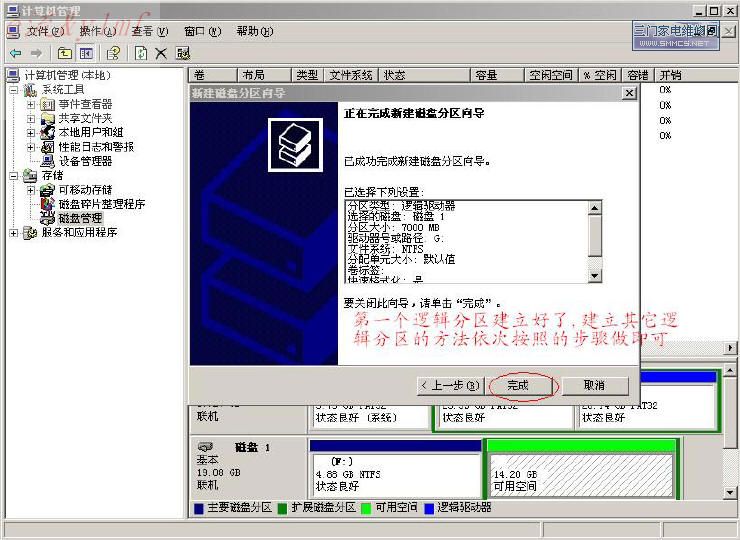This screenshot has width=740, height=540.
Task: Click the 取消 button in the wizard
Action: point(594,385)
